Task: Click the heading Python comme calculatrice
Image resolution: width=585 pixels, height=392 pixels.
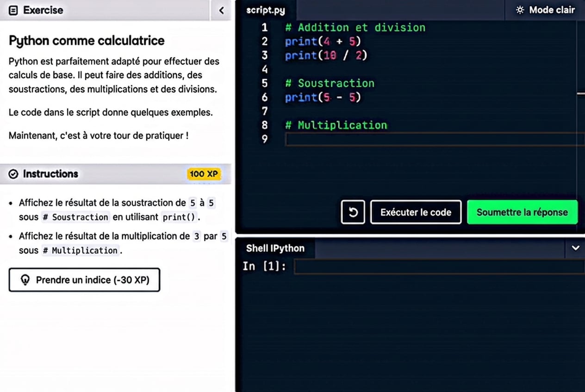Action: tap(87, 41)
